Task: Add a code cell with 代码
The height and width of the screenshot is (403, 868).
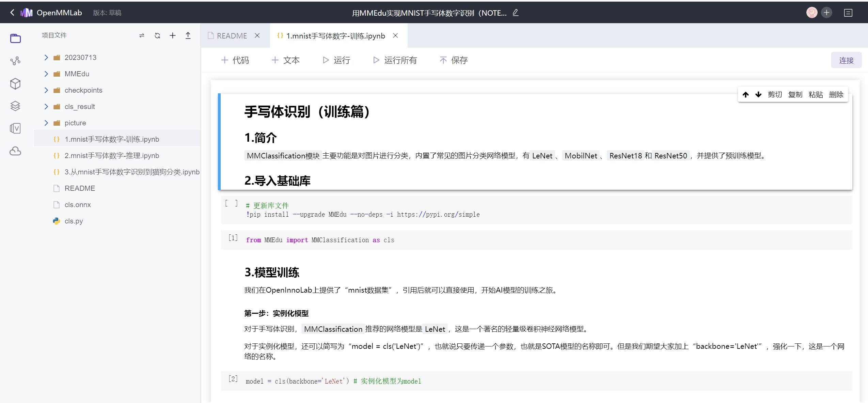Action: (235, 60)
